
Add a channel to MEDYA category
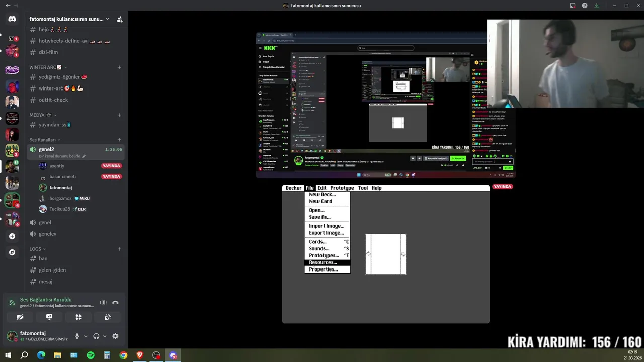[119, 115]
